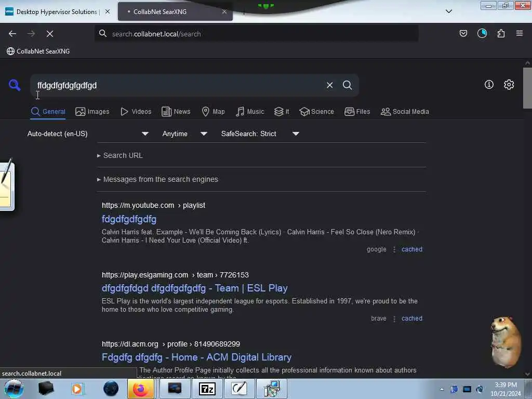532x399 pixels.
Task: Open the Firefox account avatar icon
Action: click(482, 33)
